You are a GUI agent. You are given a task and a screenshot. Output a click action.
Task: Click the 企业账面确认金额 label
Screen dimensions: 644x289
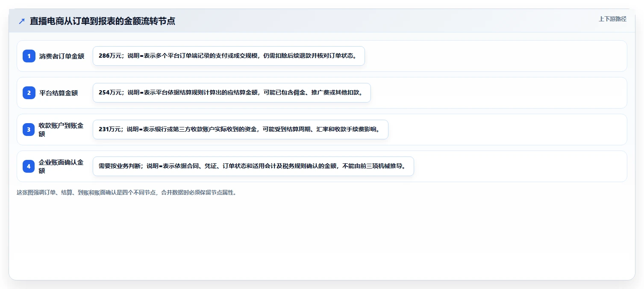point(62,166)
